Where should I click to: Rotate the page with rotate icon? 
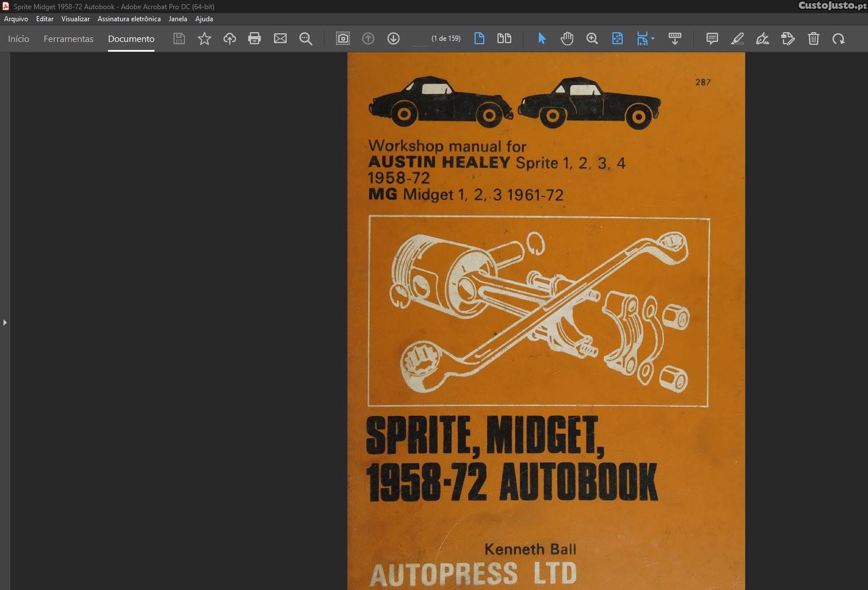click(x=838, y=39)
